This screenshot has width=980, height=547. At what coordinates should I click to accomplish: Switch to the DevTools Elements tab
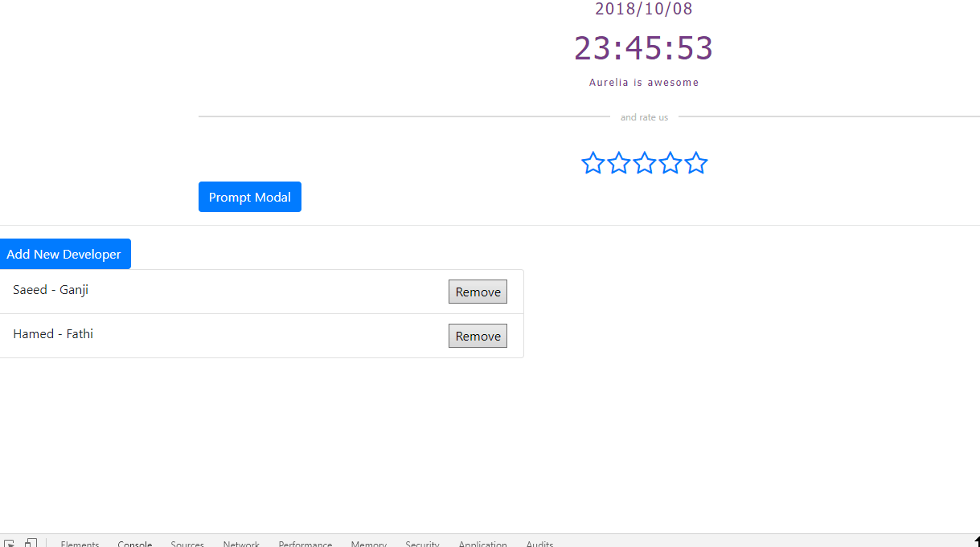80,544
